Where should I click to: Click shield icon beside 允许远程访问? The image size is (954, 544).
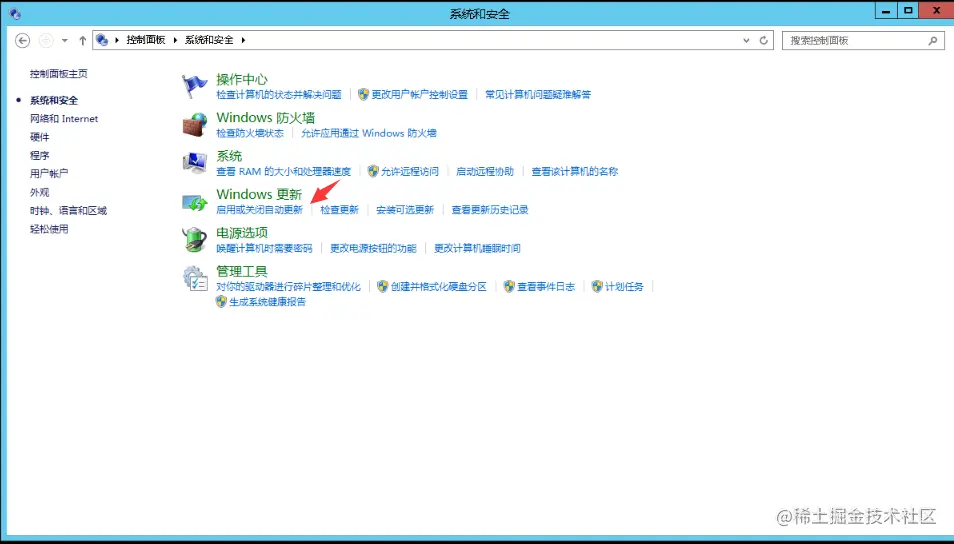point(373,171)
